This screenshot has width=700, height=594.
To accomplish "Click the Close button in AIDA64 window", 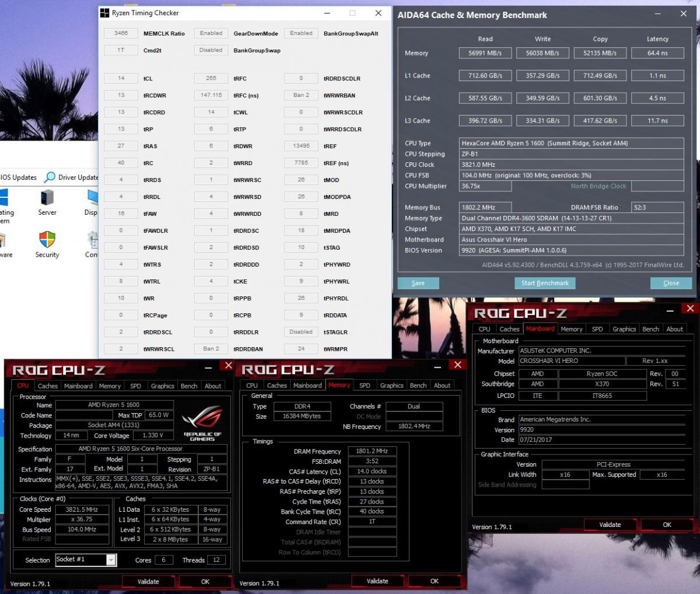I will pos(671,283).
